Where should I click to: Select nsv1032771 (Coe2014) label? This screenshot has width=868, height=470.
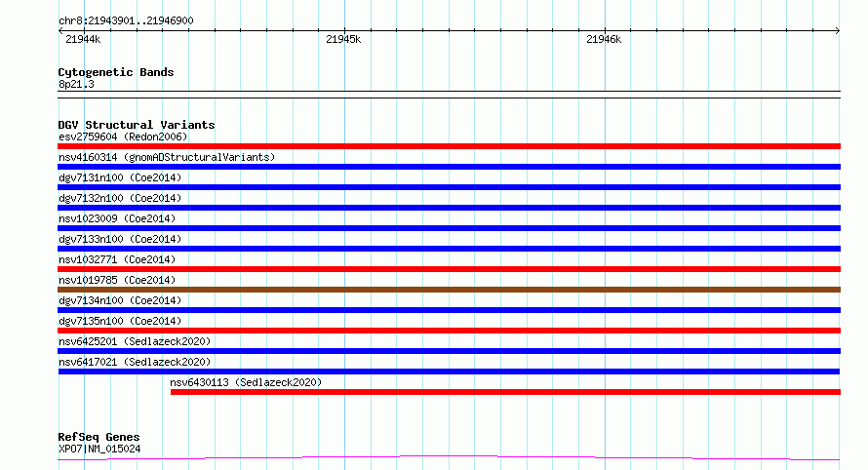[117, 259]
